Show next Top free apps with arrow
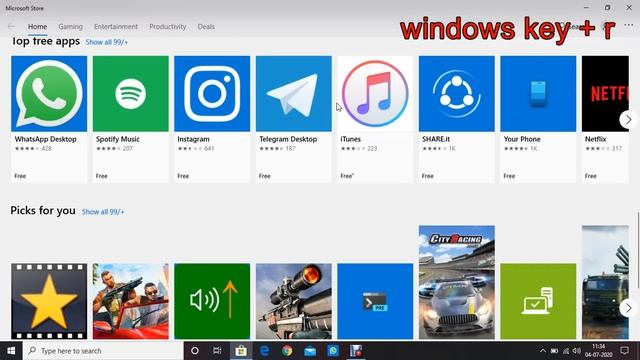 click(x=628, y=120)
